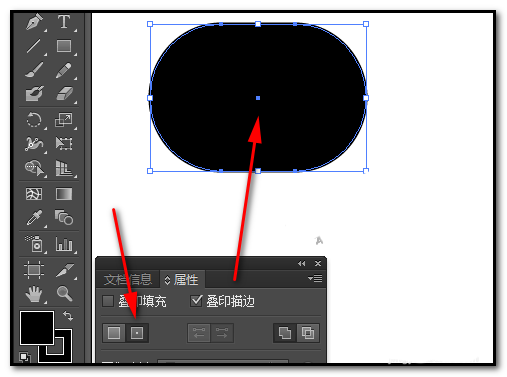Select the Eyedropper tool

[x=34, y=218]
